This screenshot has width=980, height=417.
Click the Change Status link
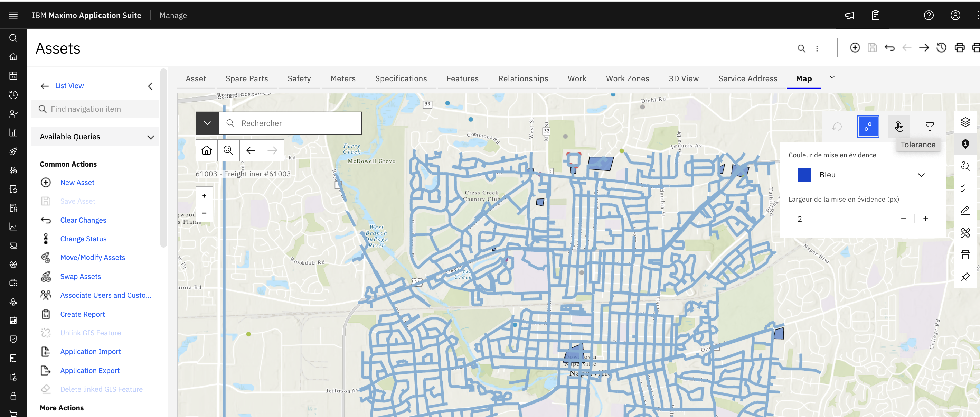pos(83,239)
